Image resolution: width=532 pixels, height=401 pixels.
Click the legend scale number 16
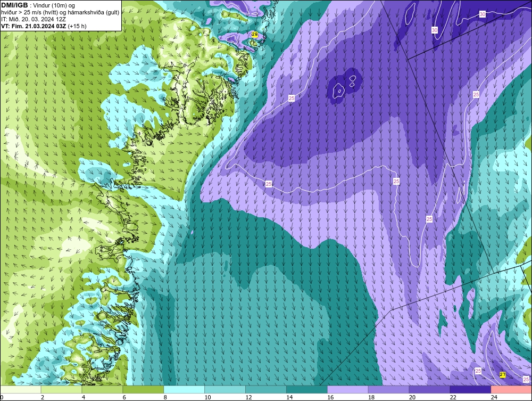pos(330,397)
